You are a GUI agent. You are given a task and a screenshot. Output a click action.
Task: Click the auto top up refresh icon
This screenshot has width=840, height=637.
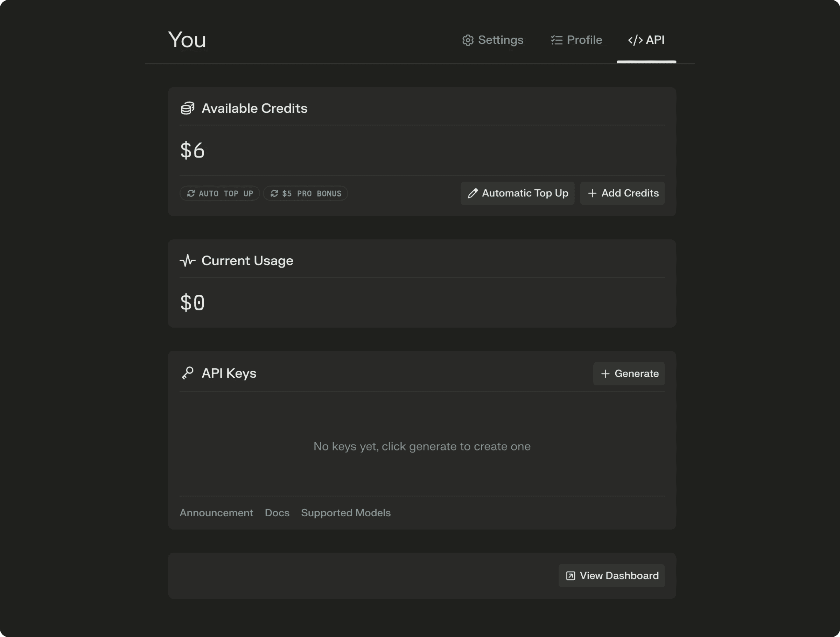click(x=191, y=193)
